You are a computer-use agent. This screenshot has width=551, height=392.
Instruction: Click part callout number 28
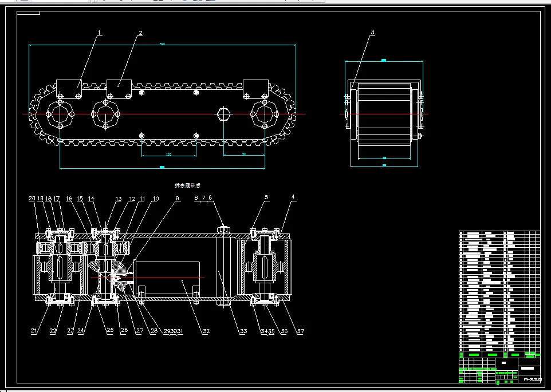pyautogui.click(x=154, y=331)
